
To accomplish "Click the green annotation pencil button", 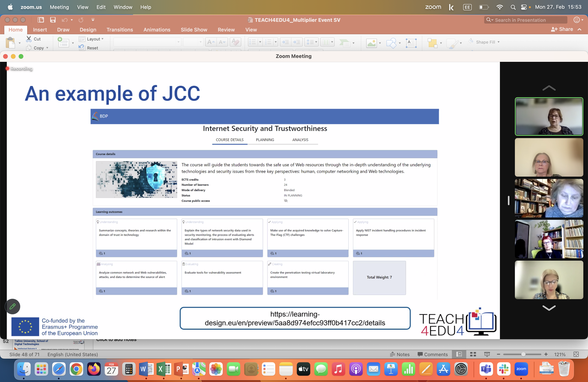I will [x=12, y=306].
